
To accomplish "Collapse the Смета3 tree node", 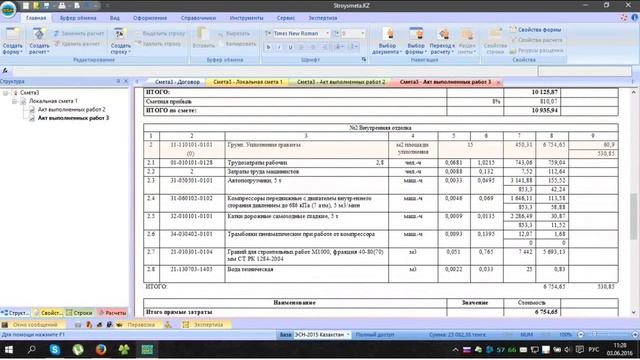I will click(5, 93).
